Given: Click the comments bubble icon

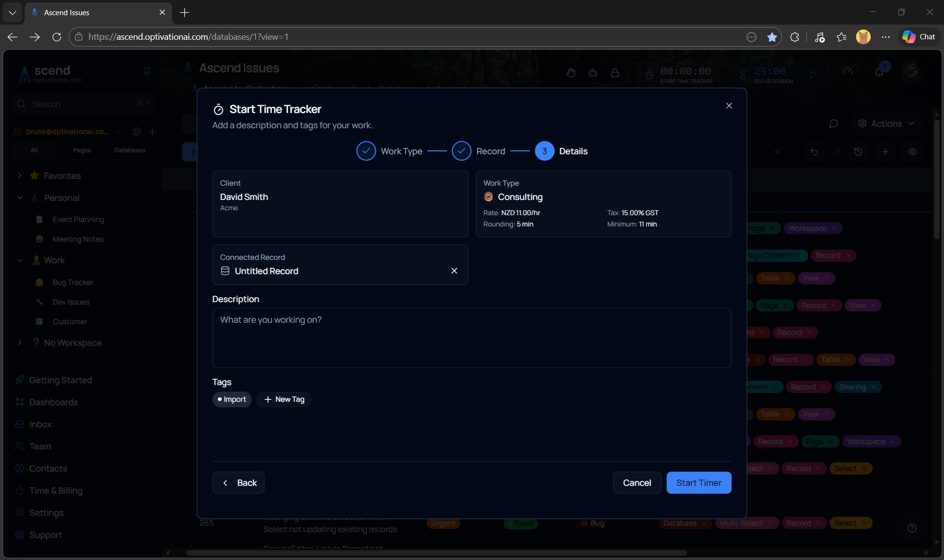Looking at the screenshot, I should click(833, 124).
